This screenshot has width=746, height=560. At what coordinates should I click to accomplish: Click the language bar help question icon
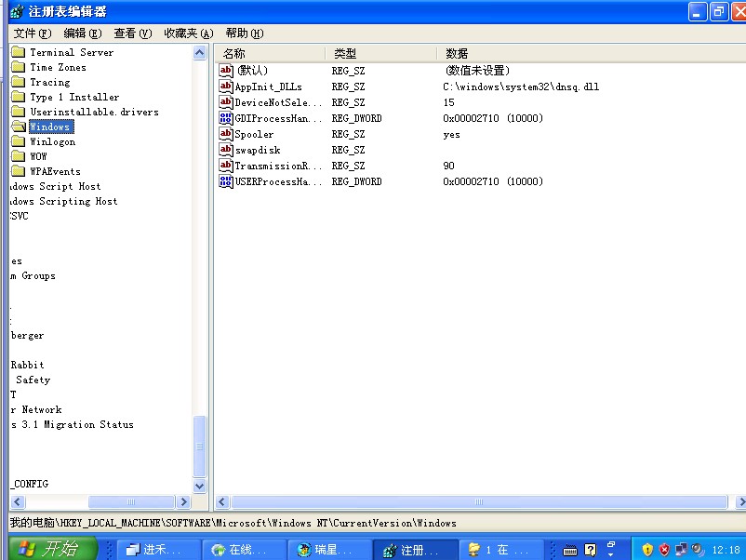click(x=590, y=550)
